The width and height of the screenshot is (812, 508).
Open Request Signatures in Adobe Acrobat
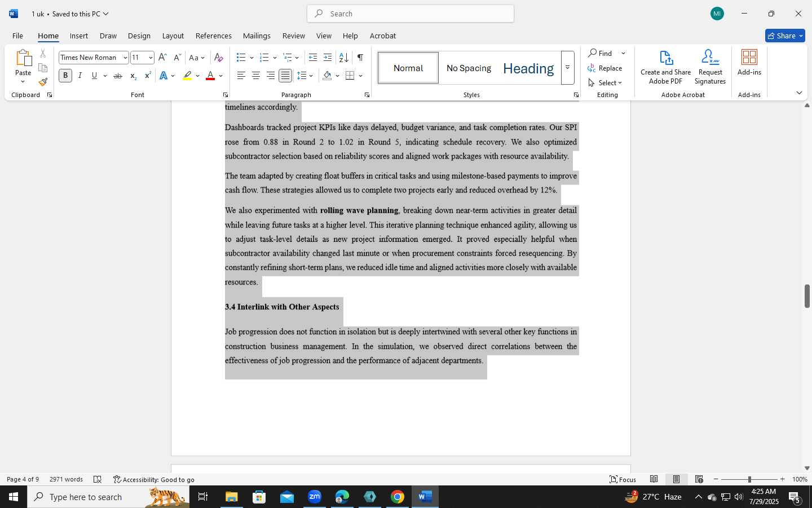710,67
